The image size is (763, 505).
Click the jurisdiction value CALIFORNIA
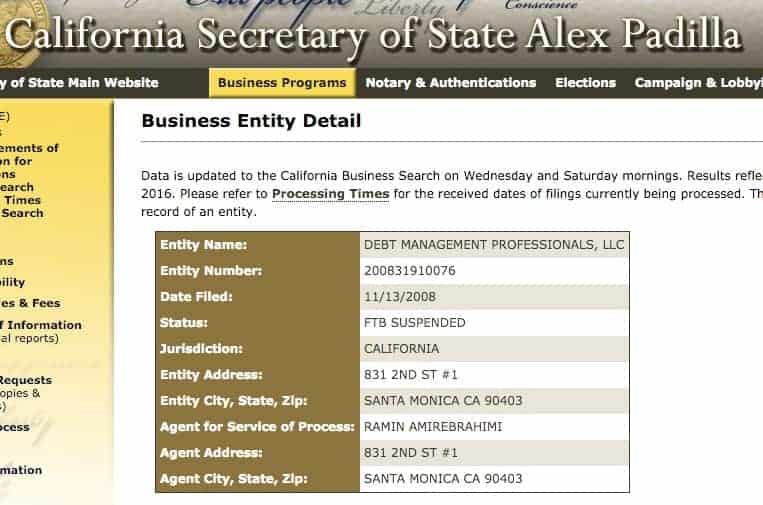coord(401,349)
